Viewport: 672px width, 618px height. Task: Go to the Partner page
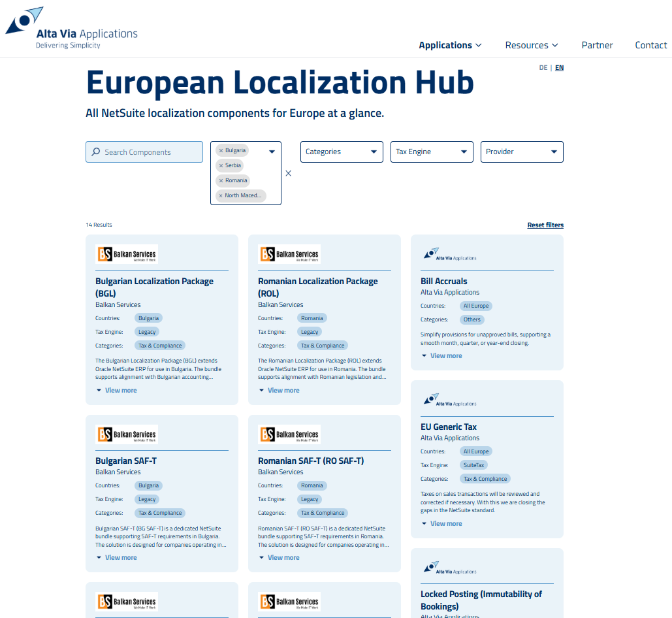597,45
